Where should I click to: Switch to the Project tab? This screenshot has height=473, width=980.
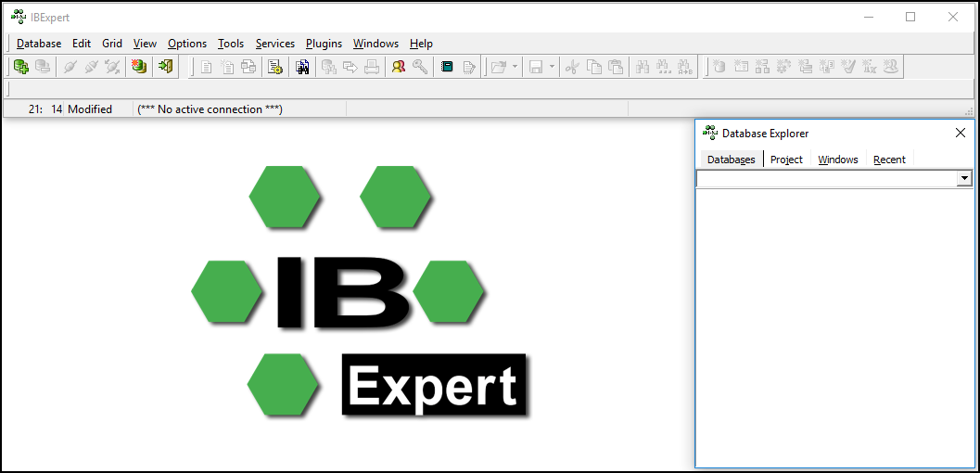click(x=786, y=160)
